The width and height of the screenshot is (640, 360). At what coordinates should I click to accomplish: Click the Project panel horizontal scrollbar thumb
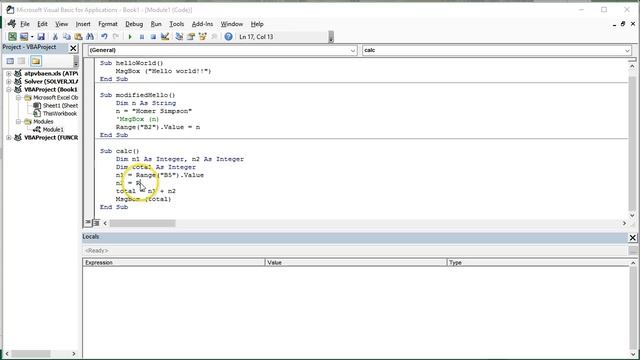click(x=31, y=353)
